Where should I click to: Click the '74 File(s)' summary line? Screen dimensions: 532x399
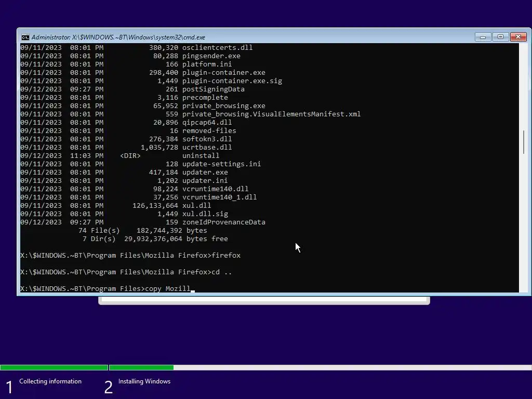point(142,230)
